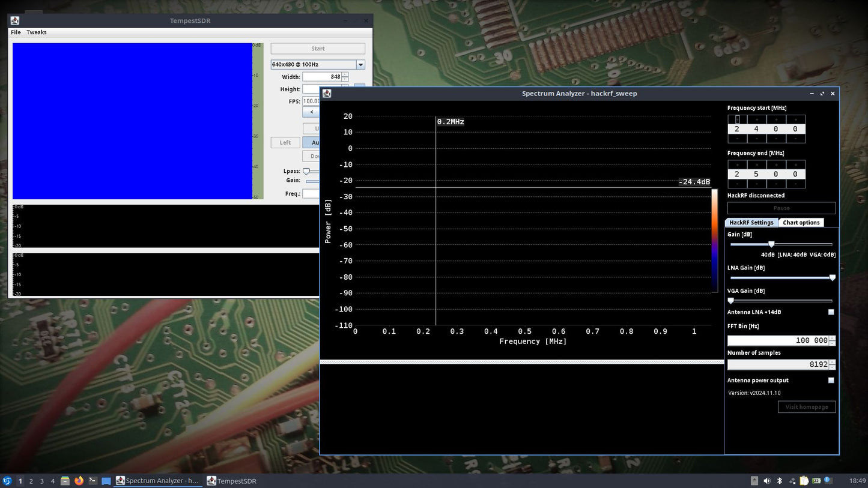Decrement last digit of Frequency start

pyautogui.click(x=795, y=139)
